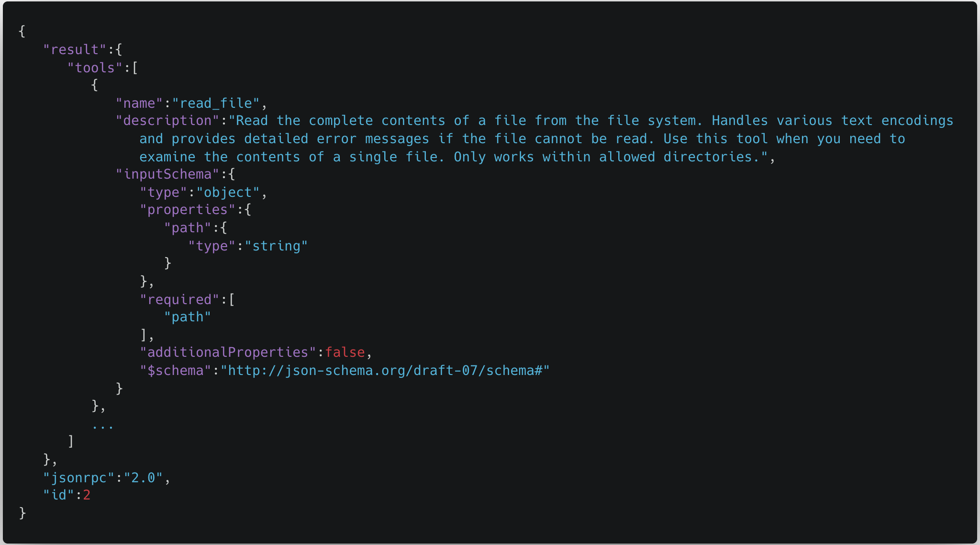Click the "read_file" name value
Viewport: 980px width, 545px height.
coord(216,103)
